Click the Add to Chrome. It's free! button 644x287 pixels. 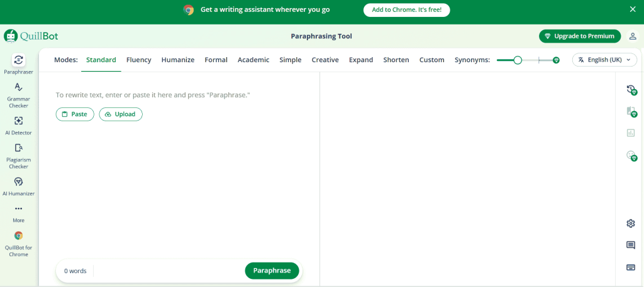(x=407, y=10)
